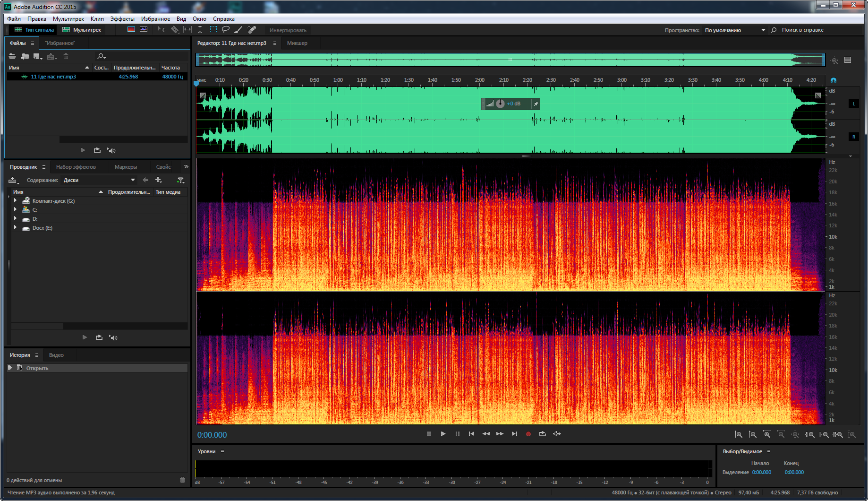The image size is (868, 501).
Task: Toggle Auto-play in Files panel
Action: coord(111,150)
